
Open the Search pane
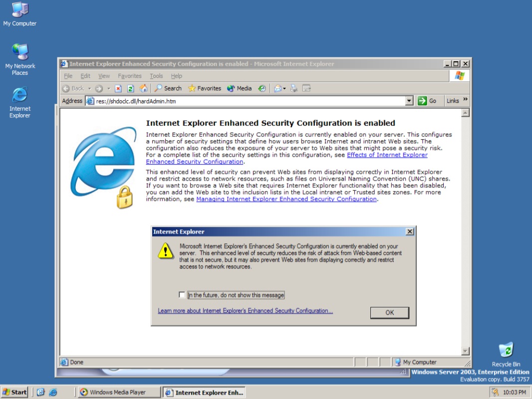pyautogui.click(x=168, y=88)
